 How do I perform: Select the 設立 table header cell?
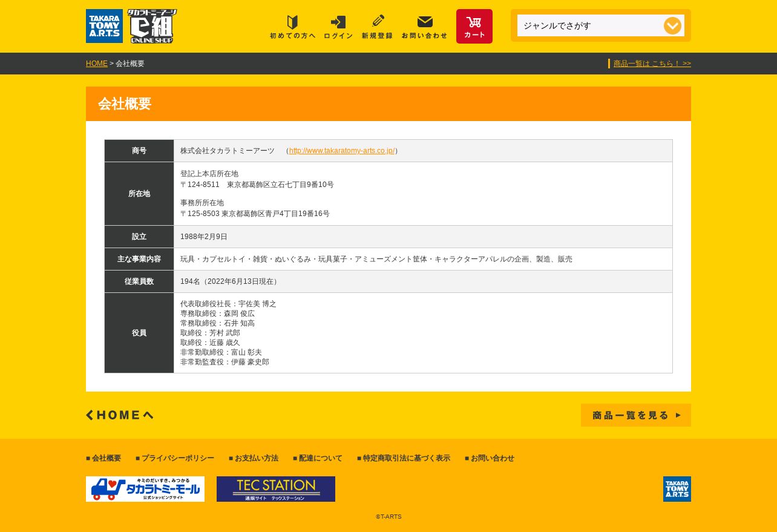[139, 237]
